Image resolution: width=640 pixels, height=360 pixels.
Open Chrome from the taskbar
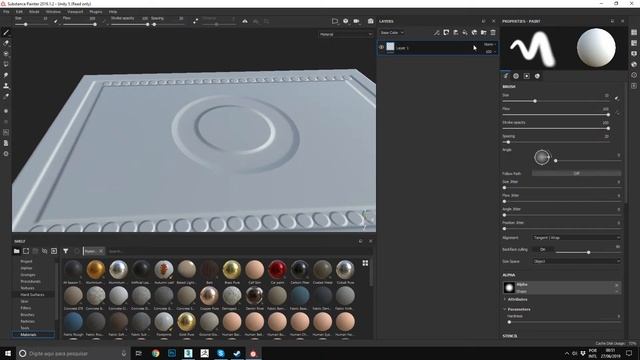[156, 353]
